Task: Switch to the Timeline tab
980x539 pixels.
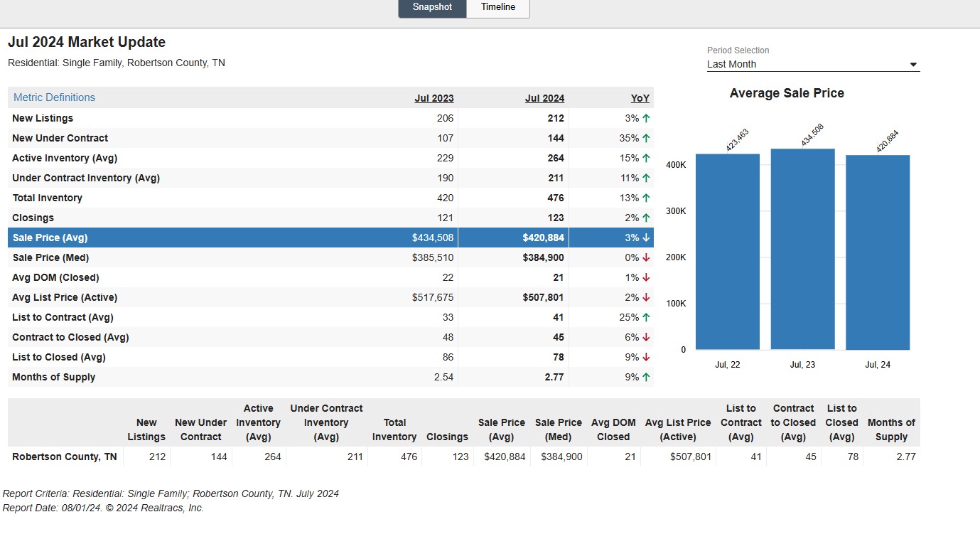Action: pyautogui.click(x=497, y=7)
